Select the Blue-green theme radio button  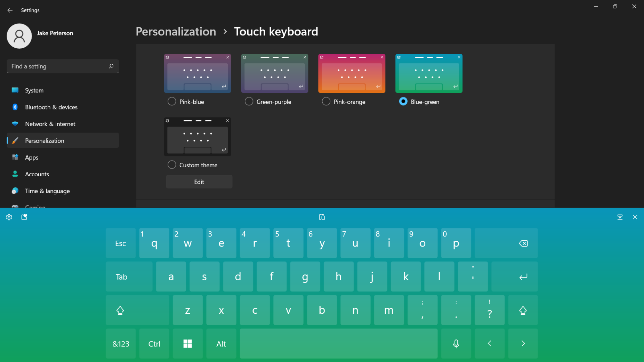[403, 101]
